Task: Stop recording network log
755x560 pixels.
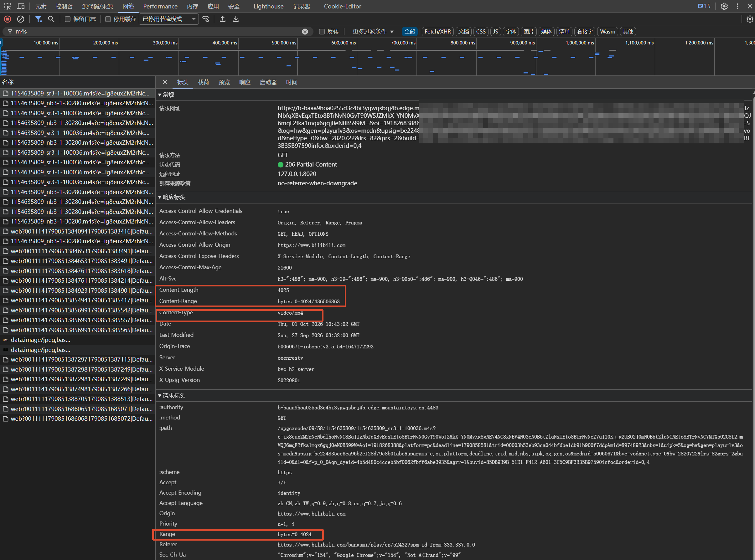Action: [8, 19]
